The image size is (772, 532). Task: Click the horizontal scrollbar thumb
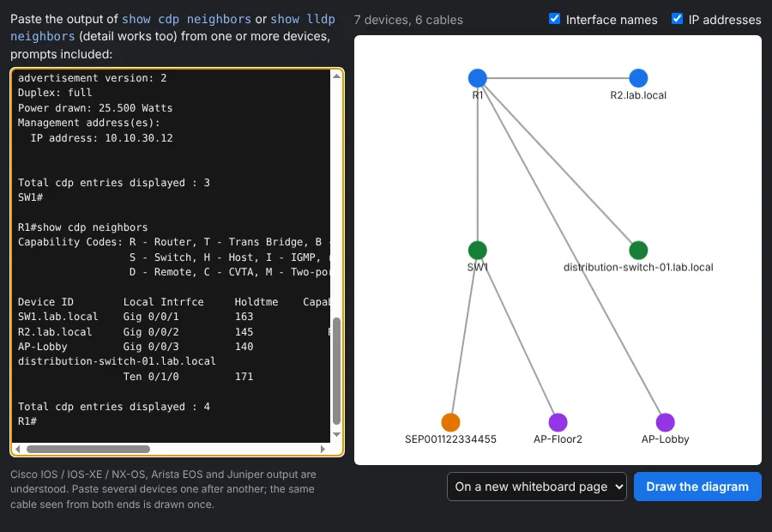coord(88,450)
